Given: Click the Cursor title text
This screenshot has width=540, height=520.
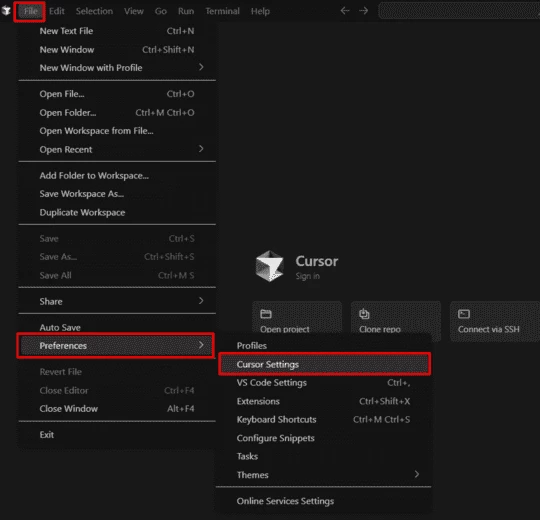Looking at the screenshot, I should click(317, 261).
